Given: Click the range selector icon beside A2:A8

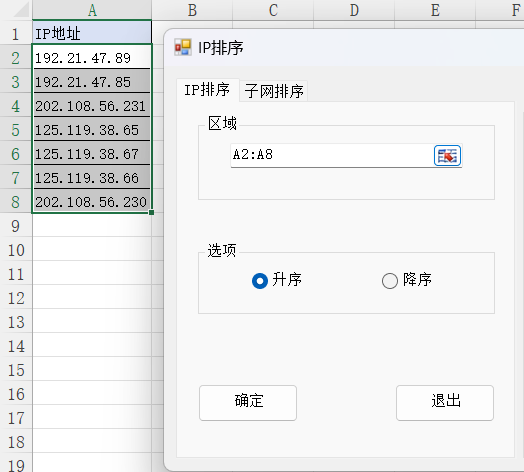Looking at the screenshot, I should [x=447, y=155].
